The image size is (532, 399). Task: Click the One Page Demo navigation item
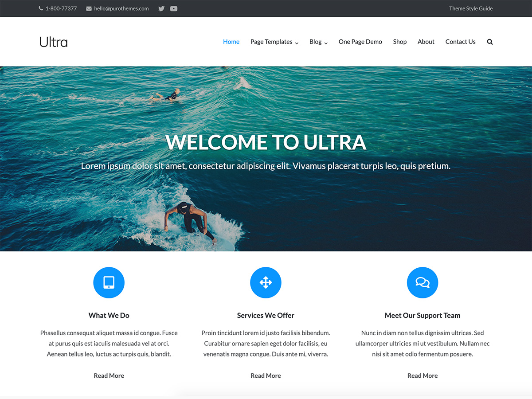[x=360, y=42]
